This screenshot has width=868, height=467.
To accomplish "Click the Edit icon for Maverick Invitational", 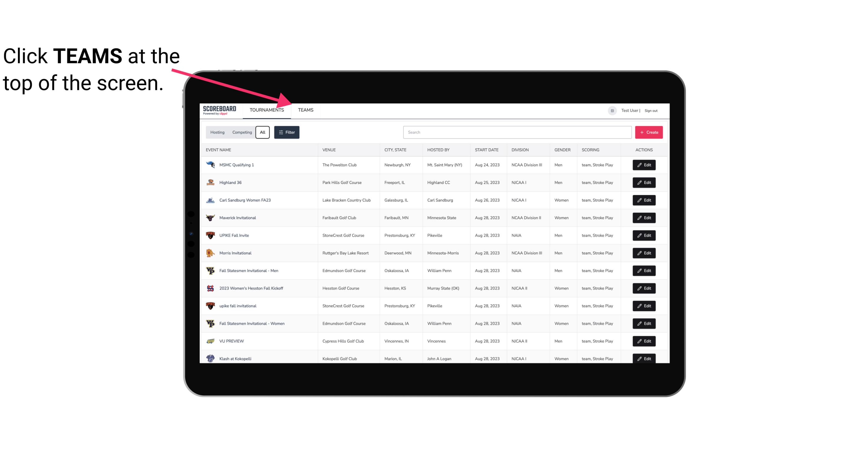I will coord(645,218).
